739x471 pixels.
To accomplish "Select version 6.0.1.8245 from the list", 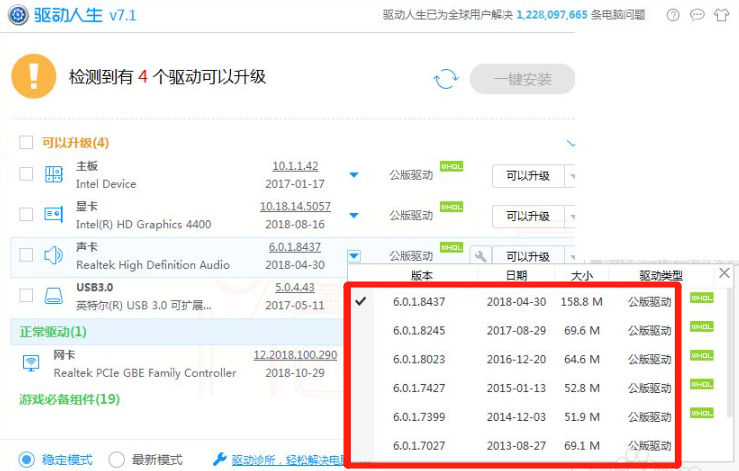I will 419,330.
